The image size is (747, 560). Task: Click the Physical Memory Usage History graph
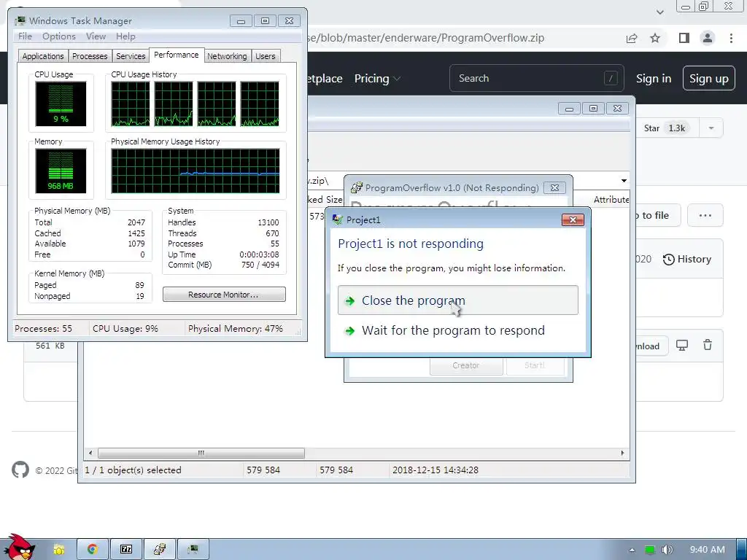[196, 171]
